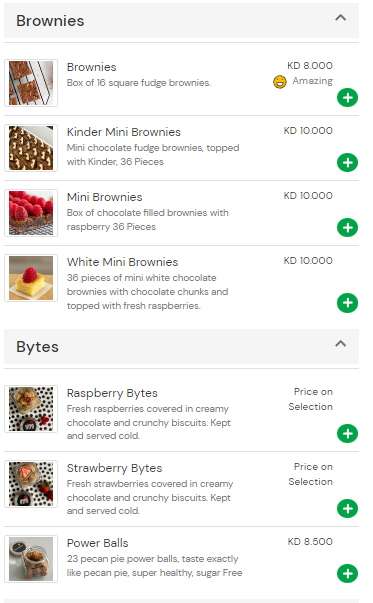
Task: Open Kinder Mini Brownies title link
Action: point(124,132)
